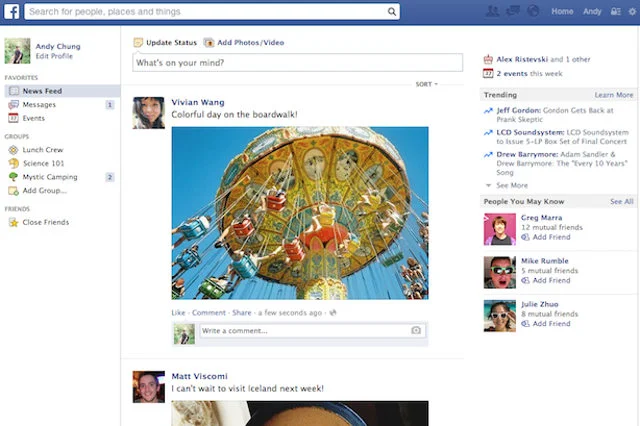The image size is (640, 426).
Task: Click Mike Rumble's profile photo
Action: (x=500, y=272)
